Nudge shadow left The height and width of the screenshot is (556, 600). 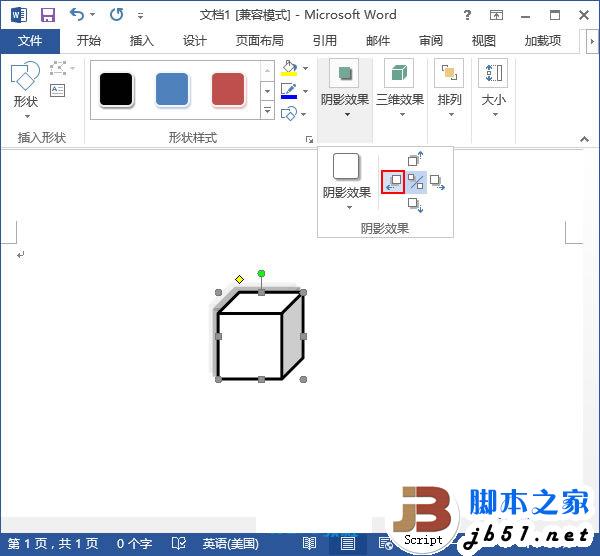tap(393, 182)
